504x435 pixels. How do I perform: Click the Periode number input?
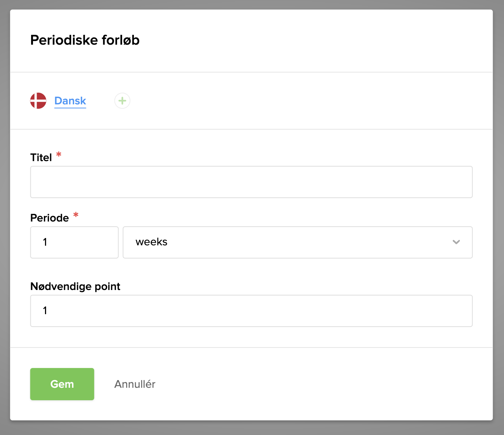pos(74,242)
